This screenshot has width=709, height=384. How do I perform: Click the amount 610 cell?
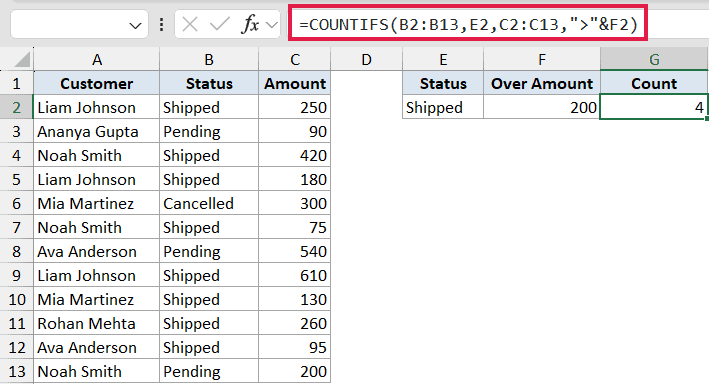[x=295, y=275]
